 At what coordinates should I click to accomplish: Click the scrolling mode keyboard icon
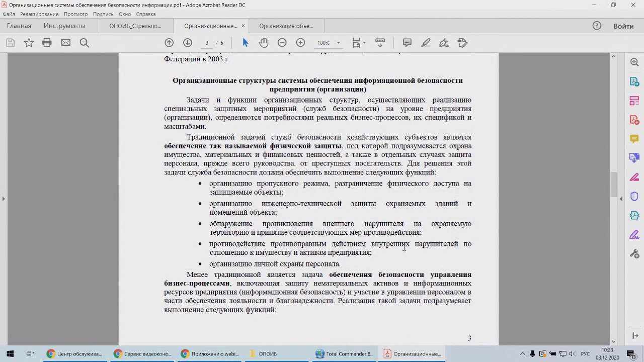pos(380,43)
